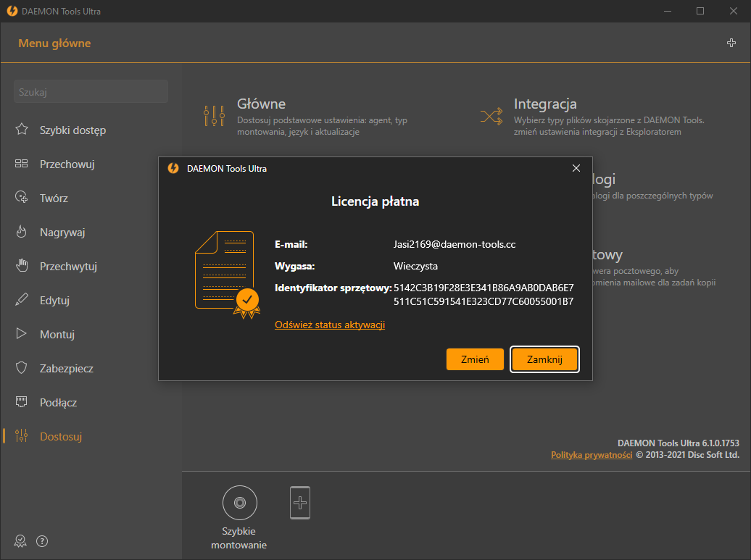Click the DAEMON Tools logo in dialog title

[173, 169]
